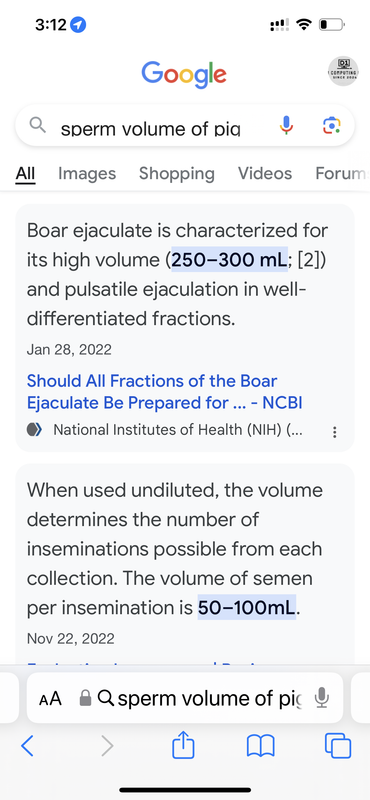Tap the magnifying glass in Google search box
This screenshot has width=370, height=800.
(38, 125)
